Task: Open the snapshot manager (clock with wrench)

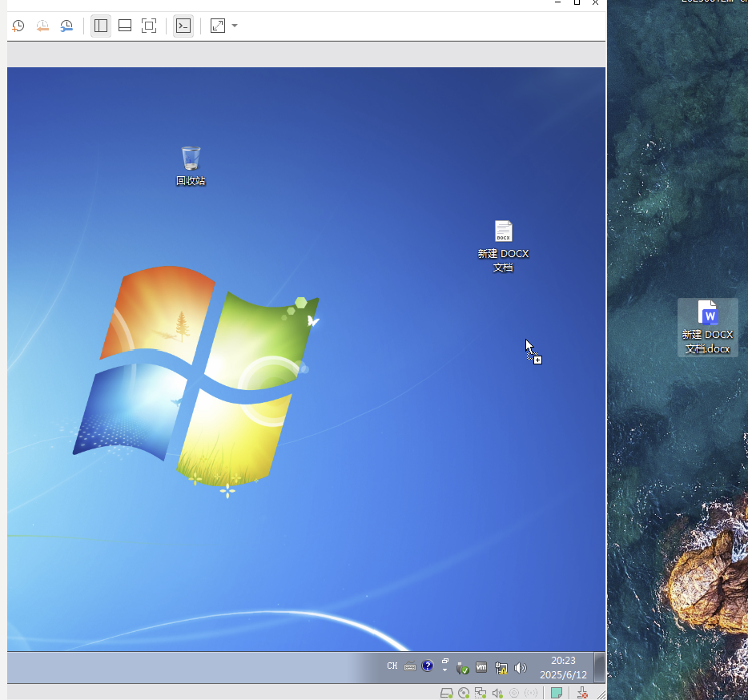Action: [x=66, y=26]
